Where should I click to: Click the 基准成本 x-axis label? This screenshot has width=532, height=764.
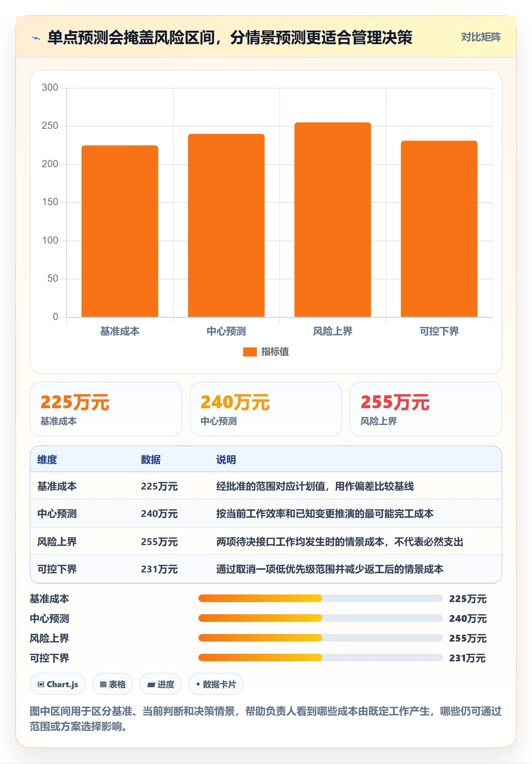120,331
